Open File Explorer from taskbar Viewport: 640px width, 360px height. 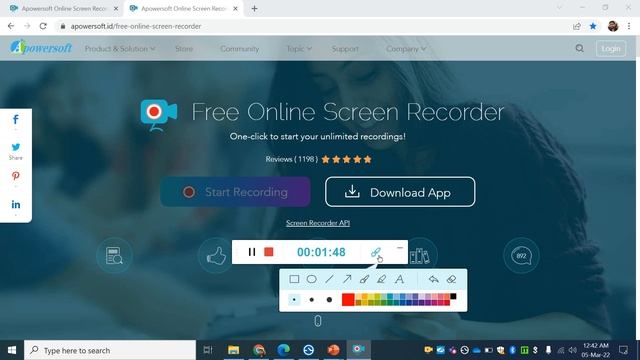tap(233, 350)
